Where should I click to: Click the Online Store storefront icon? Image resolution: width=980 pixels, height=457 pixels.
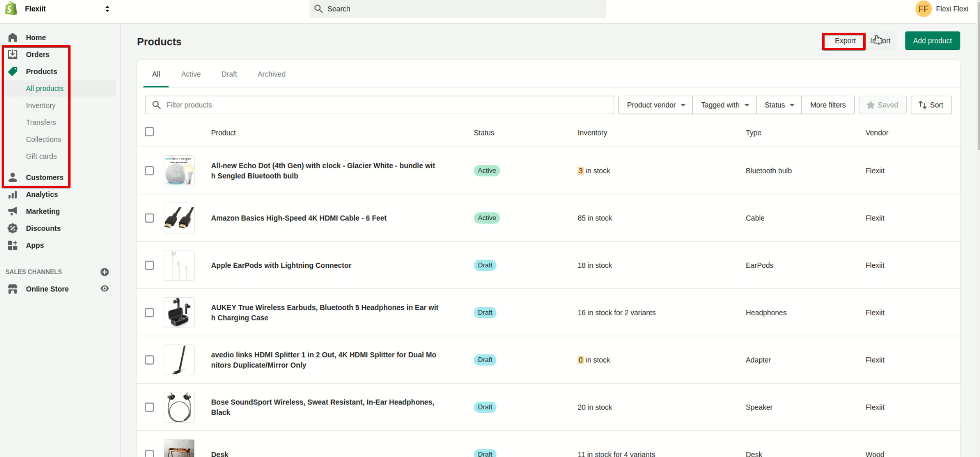coord(13,289)
